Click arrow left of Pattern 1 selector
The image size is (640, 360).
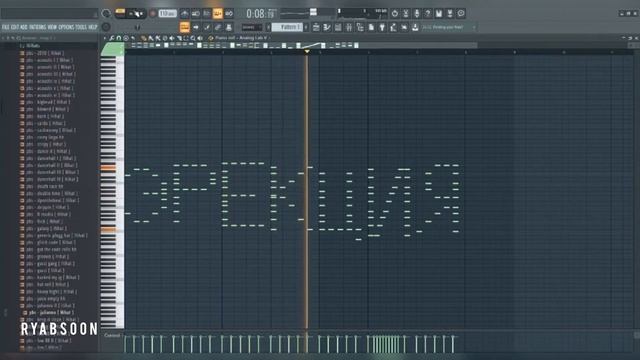coord(268,27)
